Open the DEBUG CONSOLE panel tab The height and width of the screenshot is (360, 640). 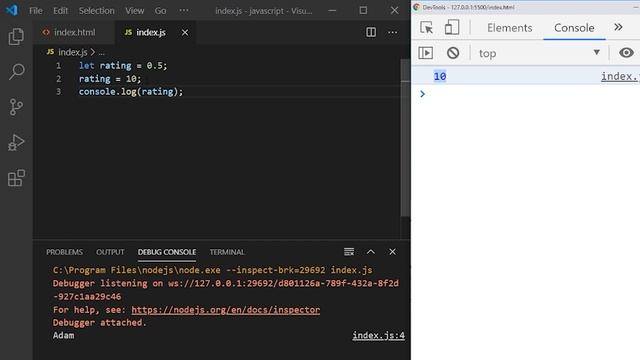click(x=167, y=252)
